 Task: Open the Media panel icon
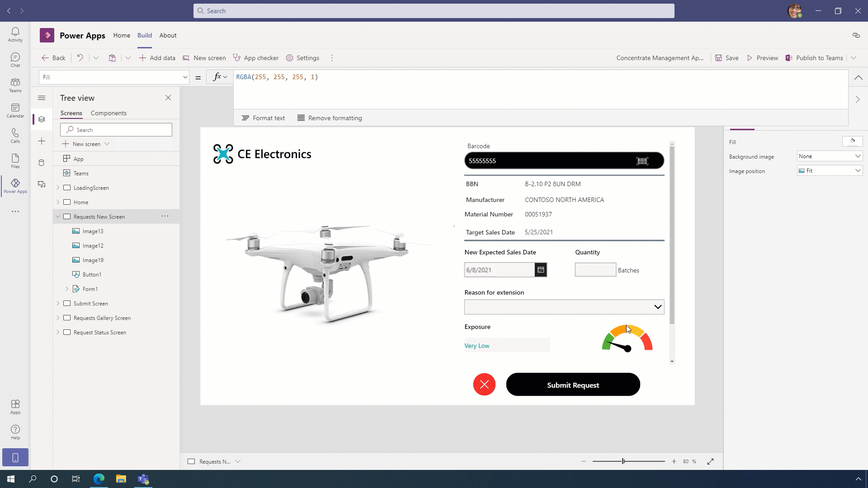pyautogui.click(x=42, y=184)
